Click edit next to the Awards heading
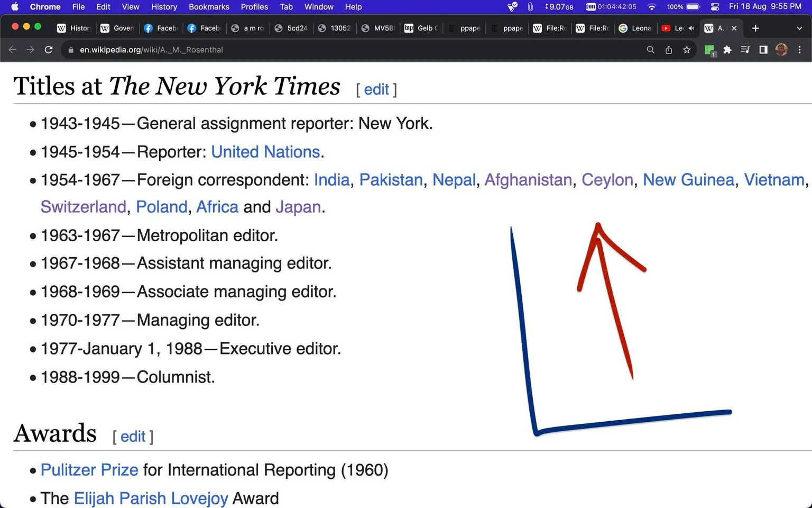The width and height of the screenshot is (812, 508). pyautogui.click(x=133, y=437)
